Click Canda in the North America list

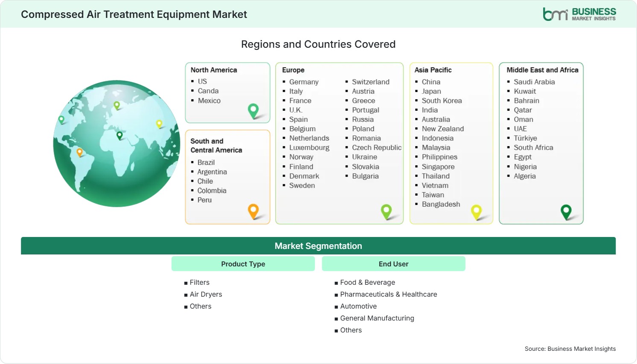pos(208,91)
